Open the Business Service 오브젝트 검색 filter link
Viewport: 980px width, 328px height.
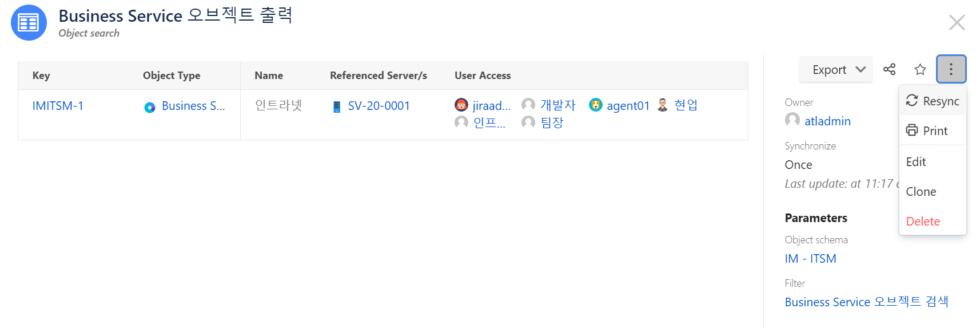point(866,302)
